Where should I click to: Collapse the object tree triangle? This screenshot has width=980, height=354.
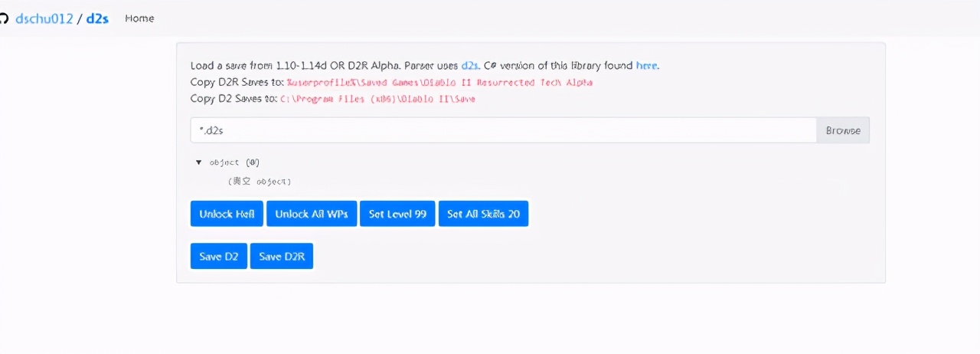click(199, 162)
